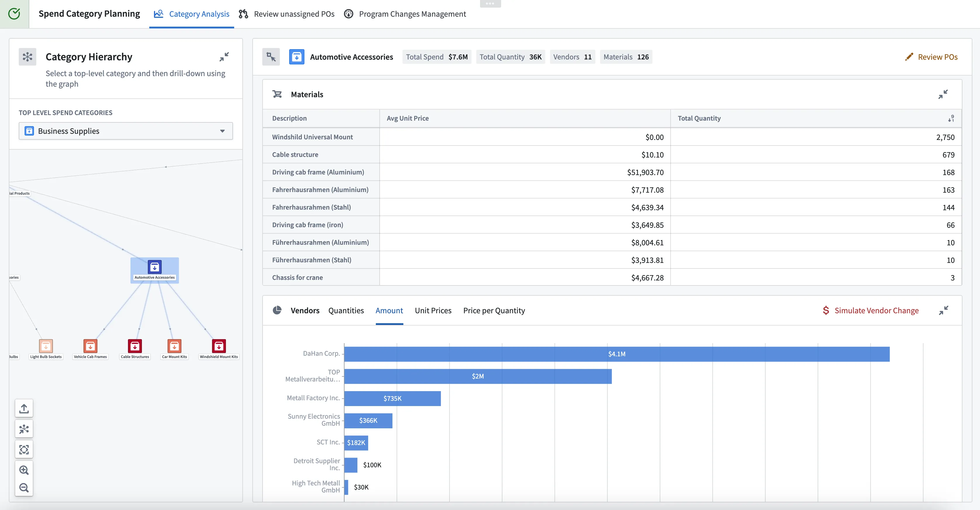This screenshot has height=510, width=980.
Task: Click the DaHan Corp. $4.1M bar
Action: click(x=616, y=354)
